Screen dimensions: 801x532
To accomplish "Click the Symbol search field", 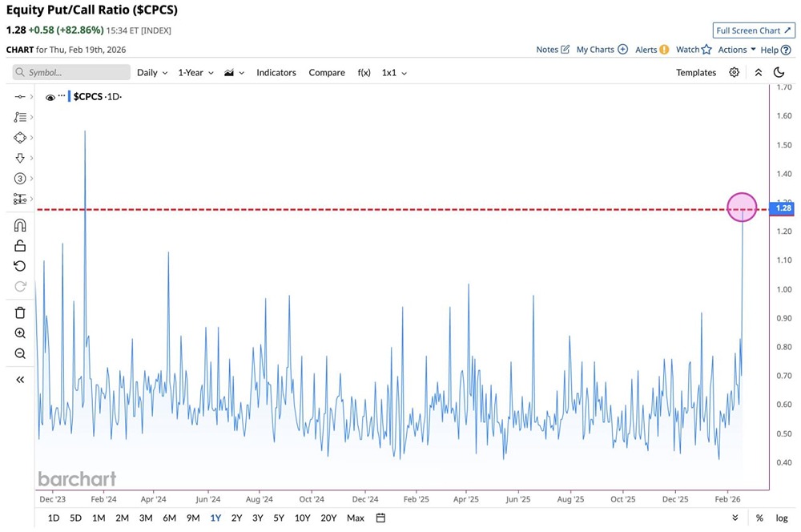I will click(x=71, y=72).
